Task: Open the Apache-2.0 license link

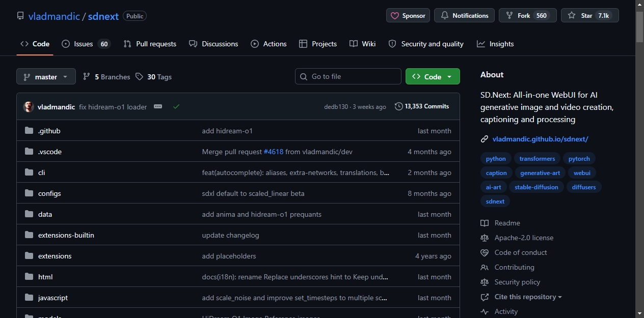Action: click(517, 238)
